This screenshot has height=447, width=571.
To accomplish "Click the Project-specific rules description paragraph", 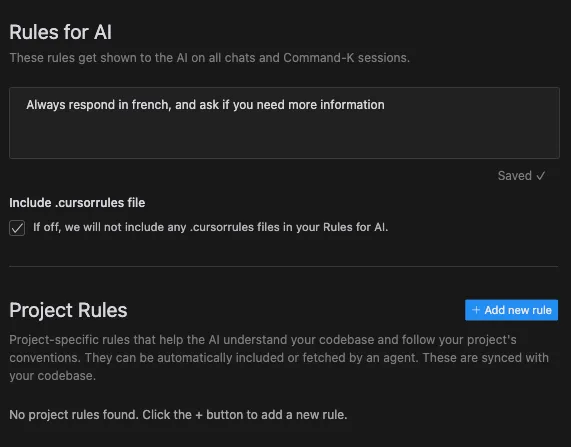I will coord(279,357).
